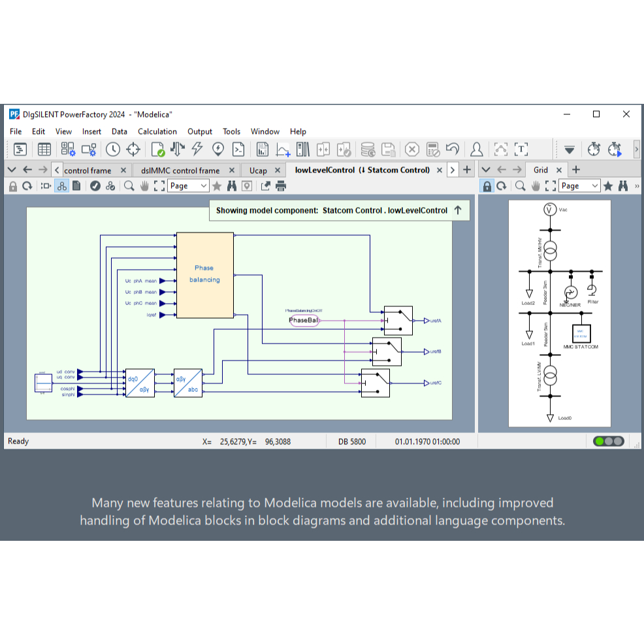Click the star bookmark icon in left toolbar
Viewport: 644px width, 644px height.
coord(217,186)
